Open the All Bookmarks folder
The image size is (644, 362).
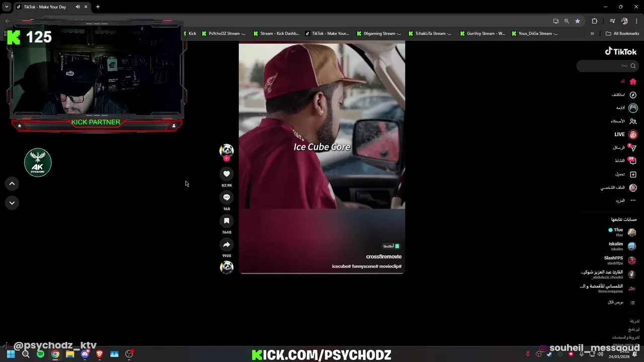pos(622,34)
